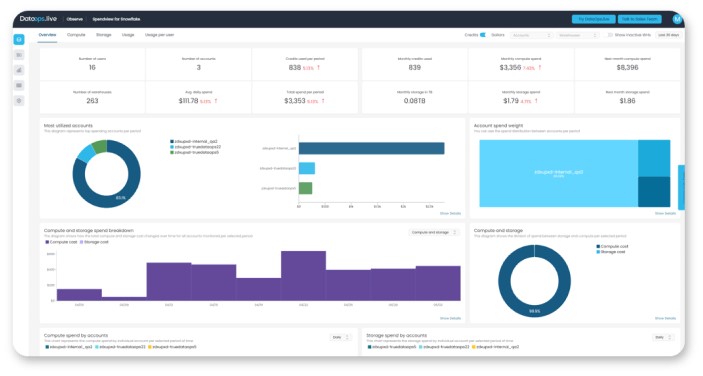
Task: Click the Avg. daily spend value $111.78
Action: click(x=188, y=101)
